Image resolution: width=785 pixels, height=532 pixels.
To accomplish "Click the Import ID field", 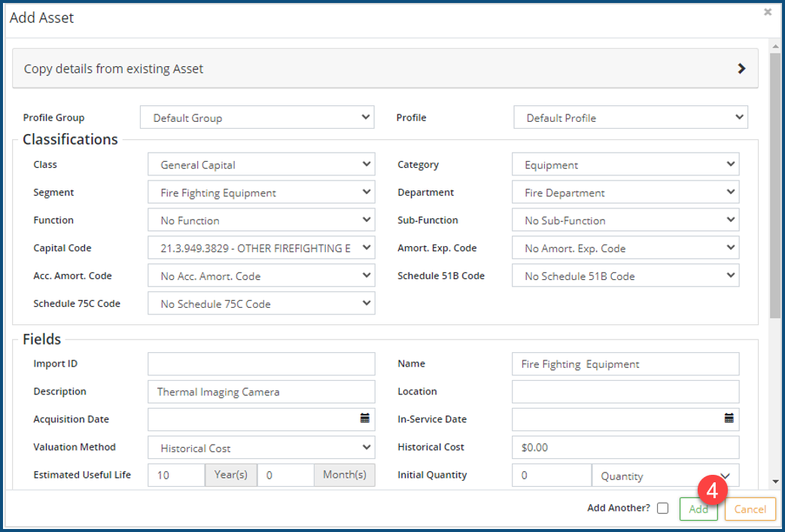I will coord(261,364).
